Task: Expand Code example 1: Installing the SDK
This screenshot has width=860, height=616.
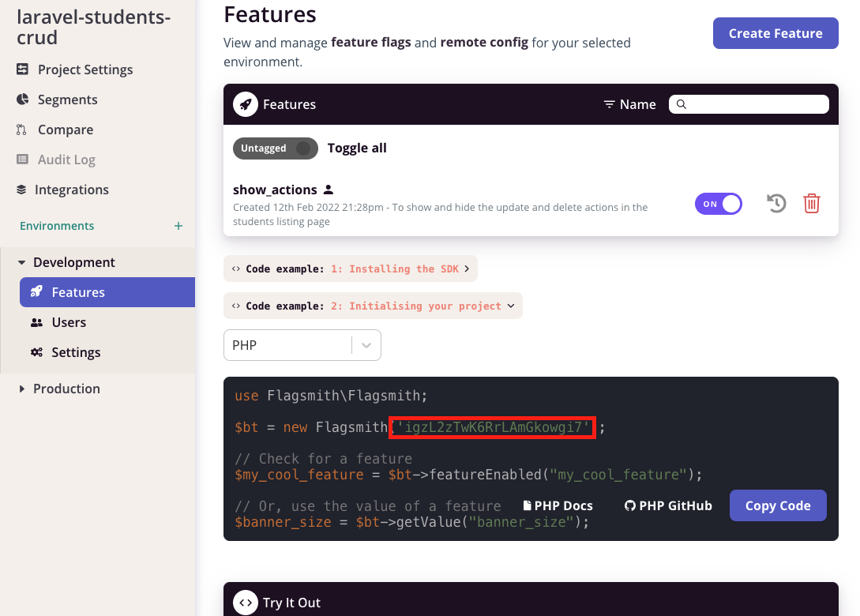Action: pos(351,269)
